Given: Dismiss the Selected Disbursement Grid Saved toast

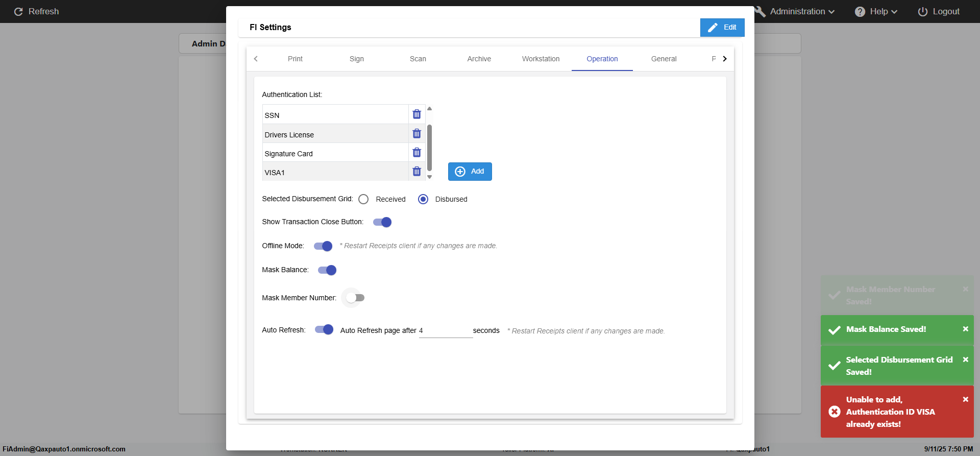Looking at the screenshot, I should pos(965,359).
